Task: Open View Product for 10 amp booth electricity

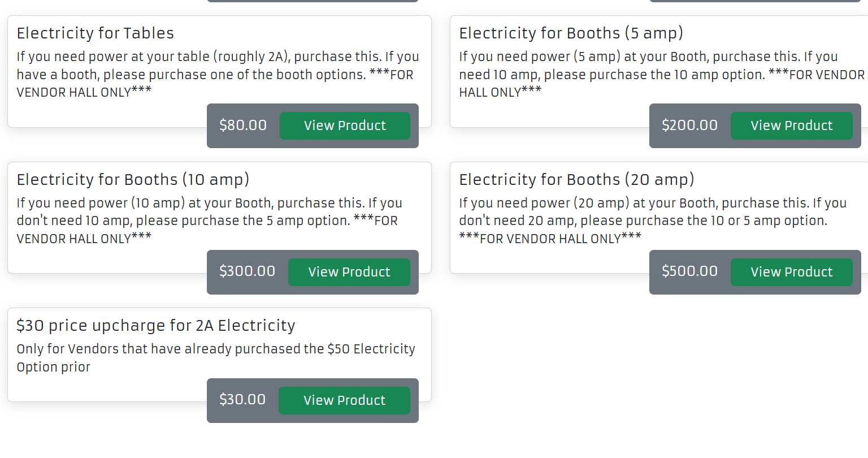Action: (349, 272)
